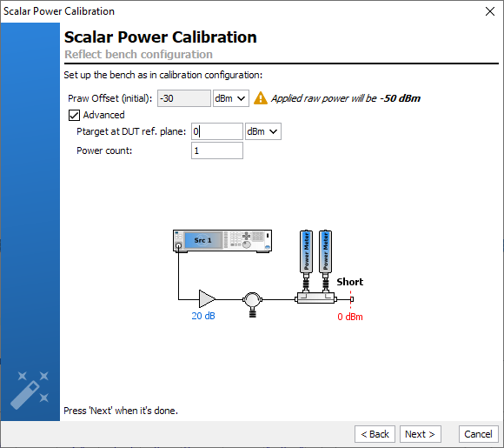The image size is (504, 448).
Task: Open the Praw Offset dBm unit dropdown
Action: pyautogui.click(x=231, y=98)
